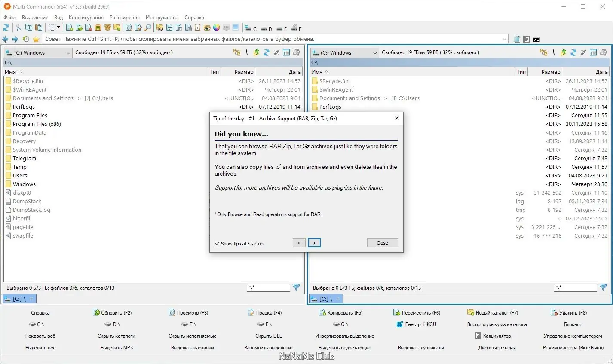Open favorites star icon
The image size is (613, 364).
pos(36,39)
